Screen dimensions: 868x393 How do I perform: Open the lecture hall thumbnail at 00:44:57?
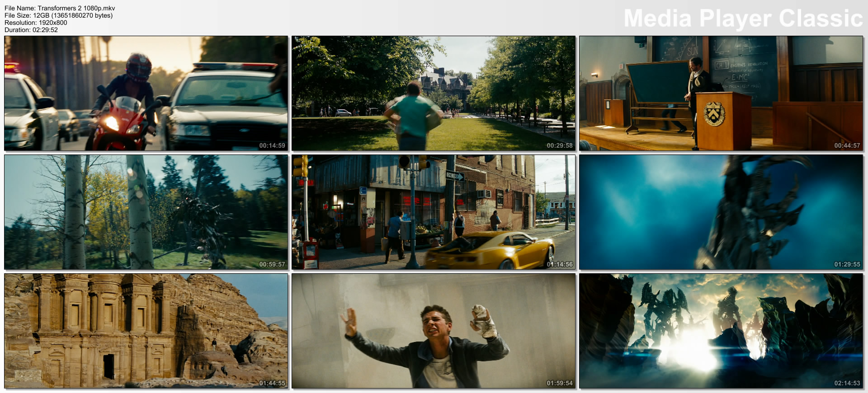[721, 94]
